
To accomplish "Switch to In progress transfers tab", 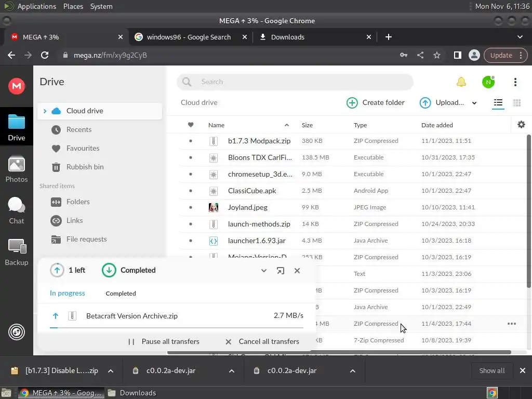I will 67,293.
